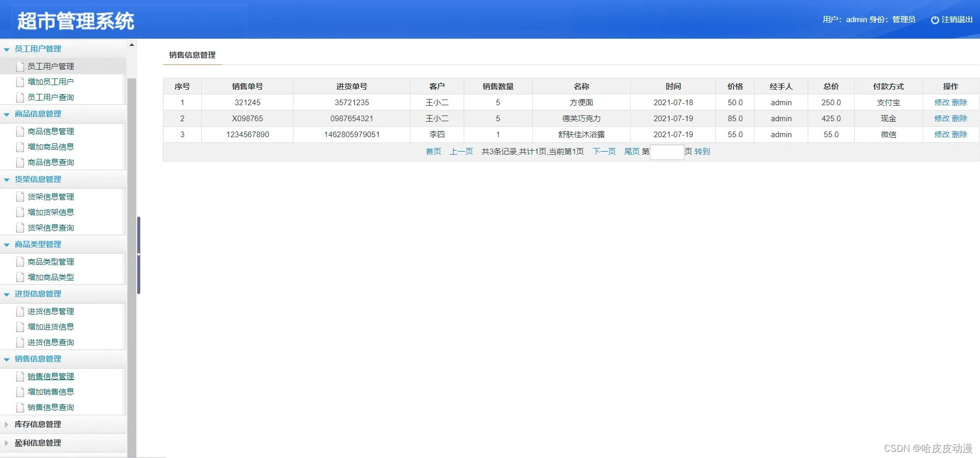The width and height of the screenshot is (980, 458).
Task: Open 进货信息查询 in the sidebar
Action: (x=51, y=342)
